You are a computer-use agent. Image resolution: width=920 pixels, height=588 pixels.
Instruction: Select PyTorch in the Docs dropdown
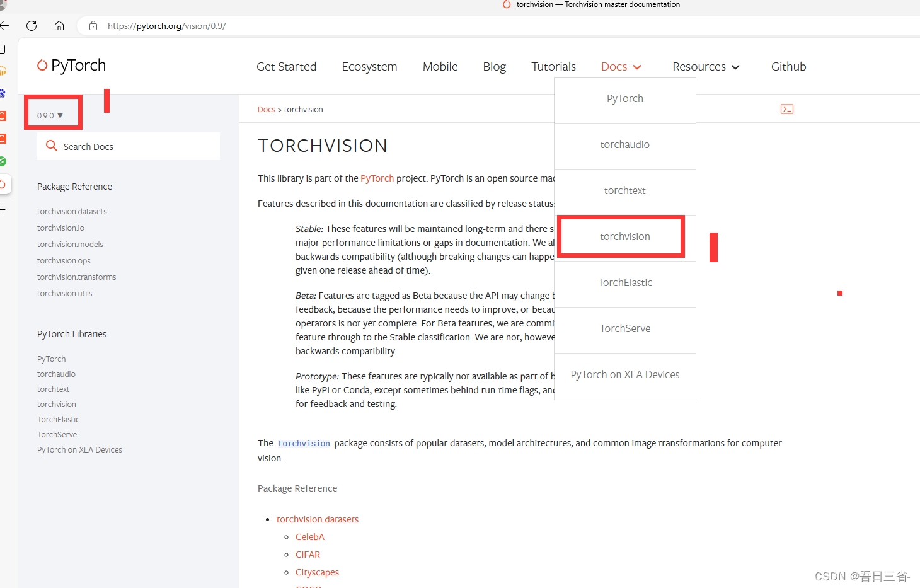click(x=625, y=99)
